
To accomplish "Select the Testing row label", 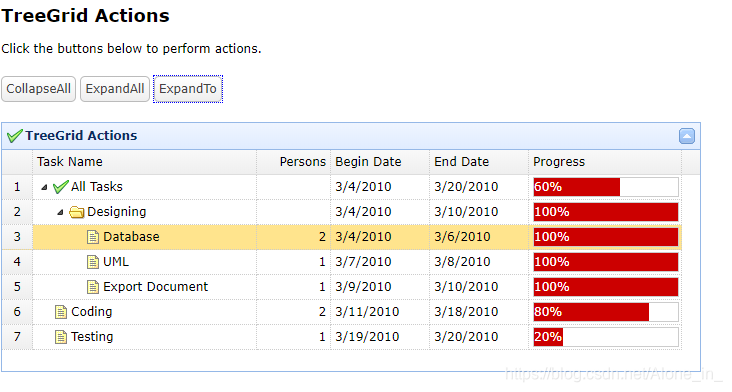I will pyautogui.click(x=92, y=337).
